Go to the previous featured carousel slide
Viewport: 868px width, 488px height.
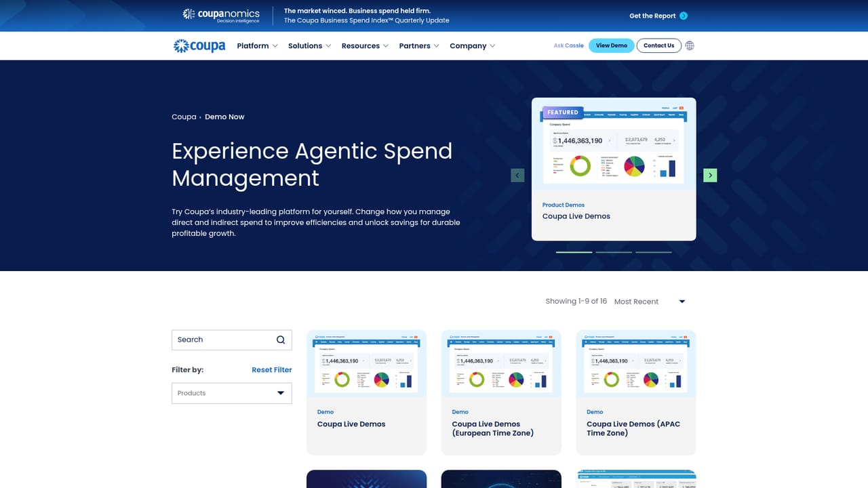(517, 176)
